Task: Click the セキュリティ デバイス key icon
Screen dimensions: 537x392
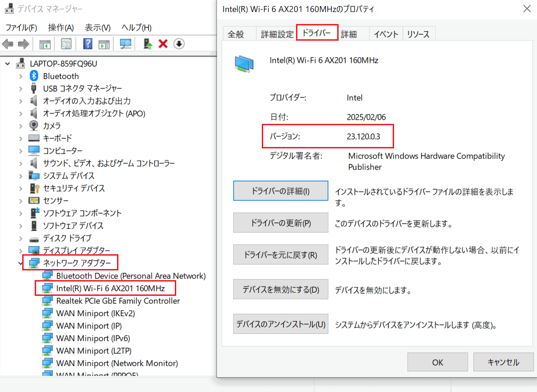Action: [34, 188]
